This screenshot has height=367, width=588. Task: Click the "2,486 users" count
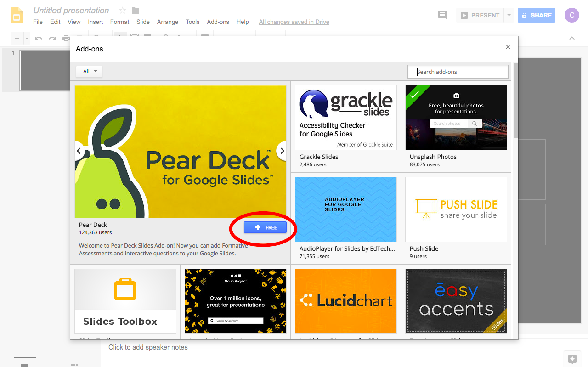[x=313, y=164]
